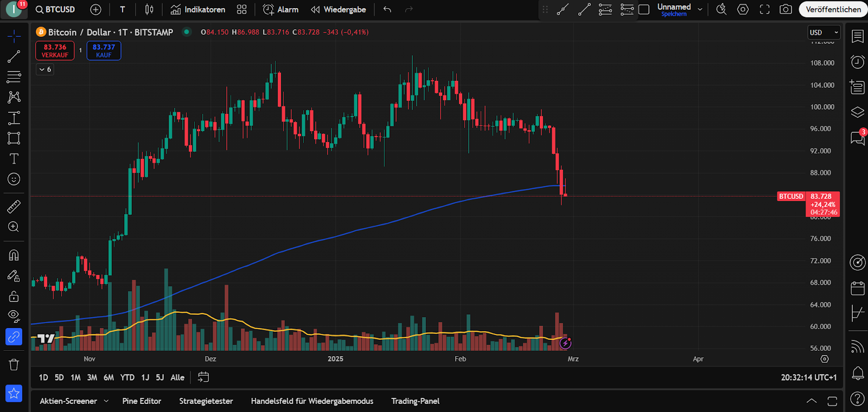868x412 pixels.
Task: Open the economic calendar in right sidebar
Action: coord(858,288)
